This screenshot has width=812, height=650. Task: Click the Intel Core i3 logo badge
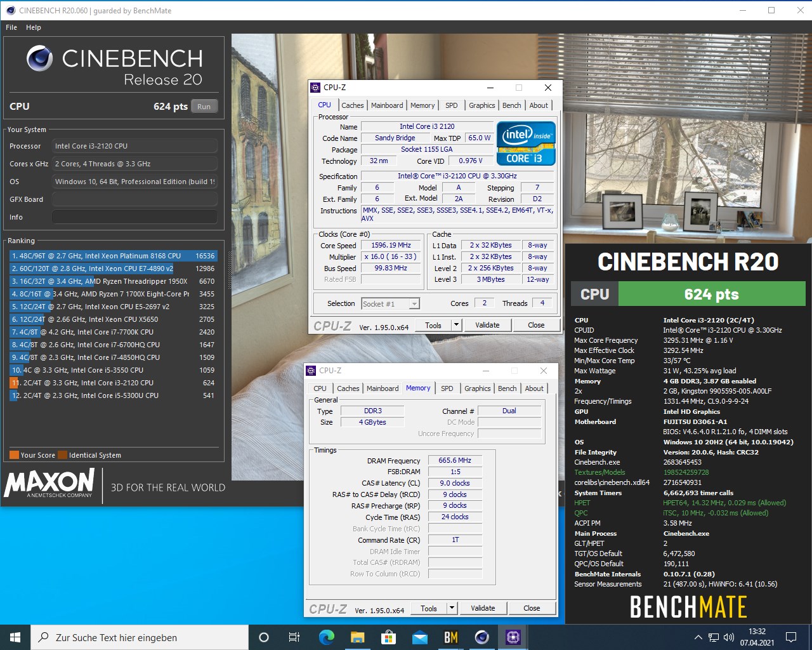tap(527, 144)
